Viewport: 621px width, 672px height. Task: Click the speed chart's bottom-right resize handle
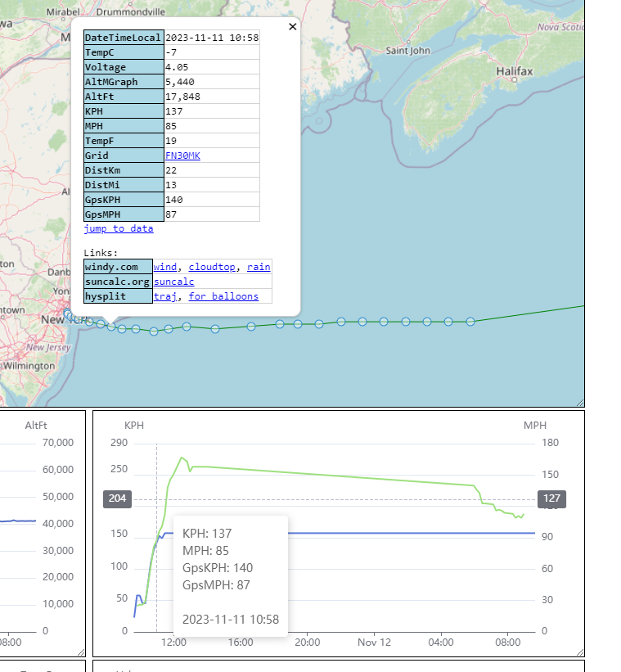point(580,652)
